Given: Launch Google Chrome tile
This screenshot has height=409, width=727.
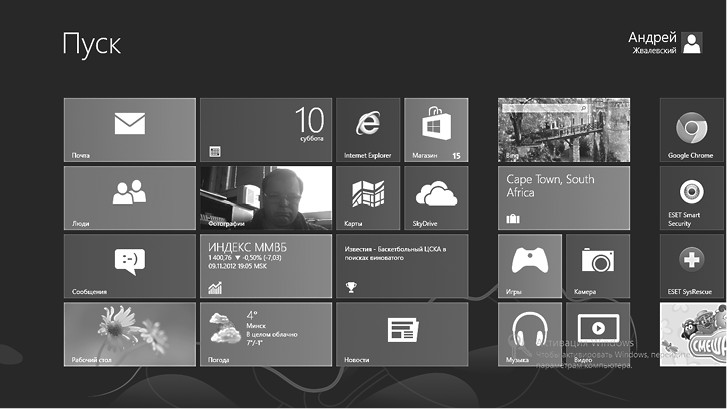Looking at the screenshot, I should click(690, 130).
